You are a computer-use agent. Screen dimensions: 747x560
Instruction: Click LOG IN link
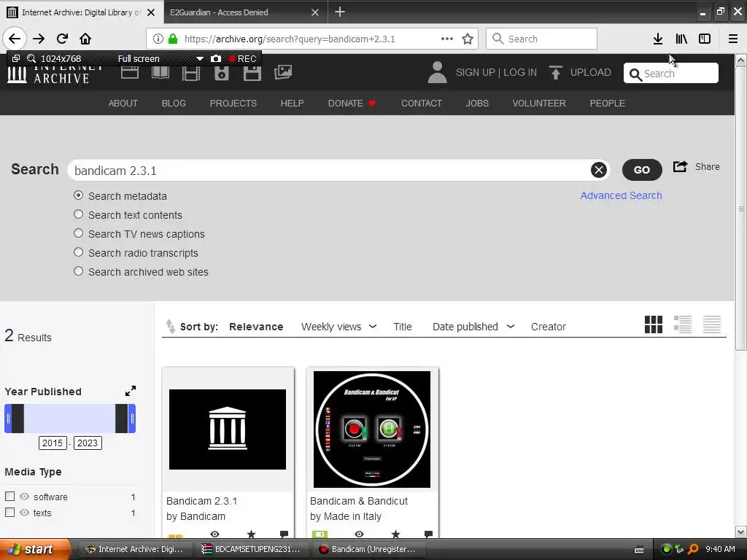pyautogui.click(x=519, y=72)
